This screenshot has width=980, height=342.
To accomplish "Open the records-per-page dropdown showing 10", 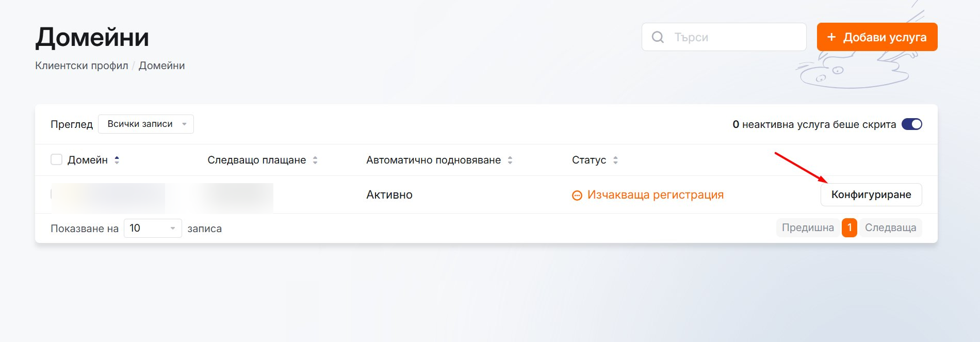I will tap(153, 228).
